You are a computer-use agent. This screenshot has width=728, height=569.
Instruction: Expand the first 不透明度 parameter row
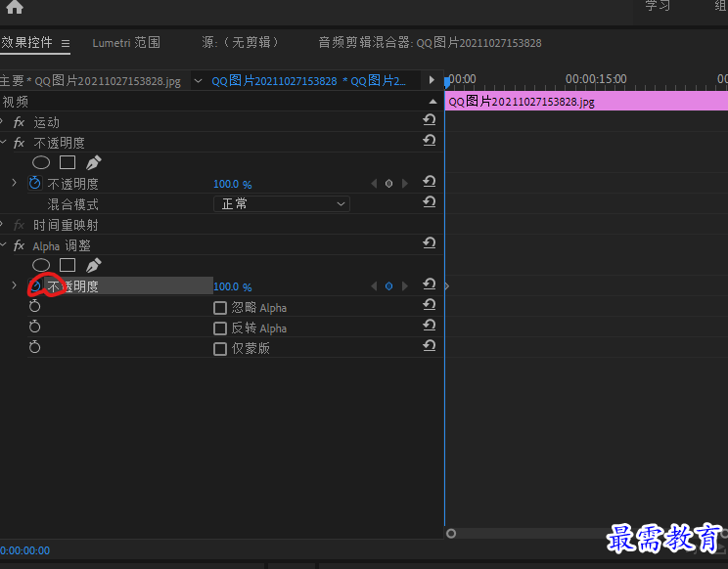pos(14,183)
